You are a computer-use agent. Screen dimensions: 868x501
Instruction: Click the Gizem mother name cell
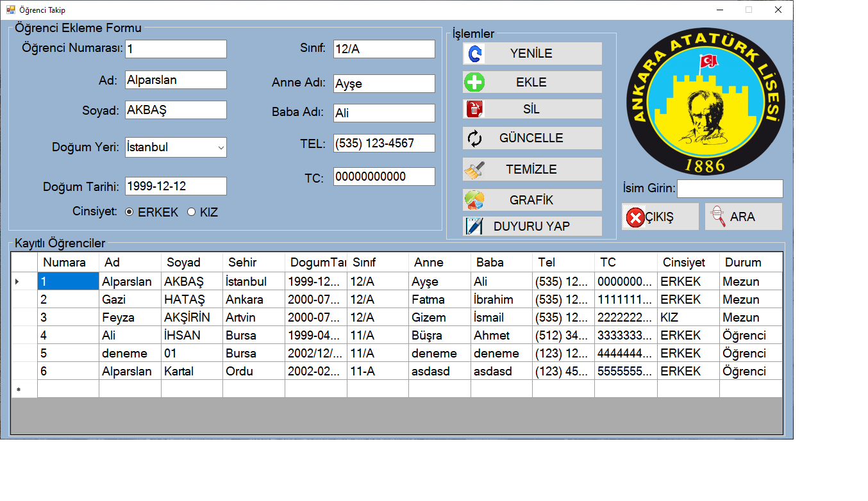(x=440, y=317)
